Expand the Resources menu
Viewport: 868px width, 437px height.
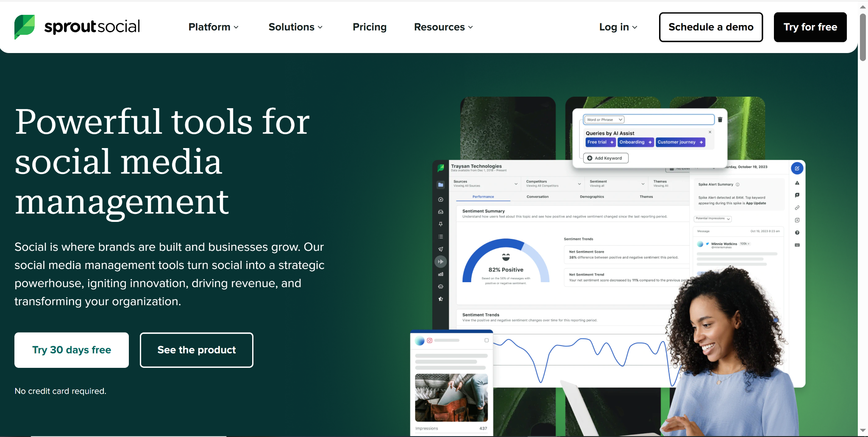[443, 27]
